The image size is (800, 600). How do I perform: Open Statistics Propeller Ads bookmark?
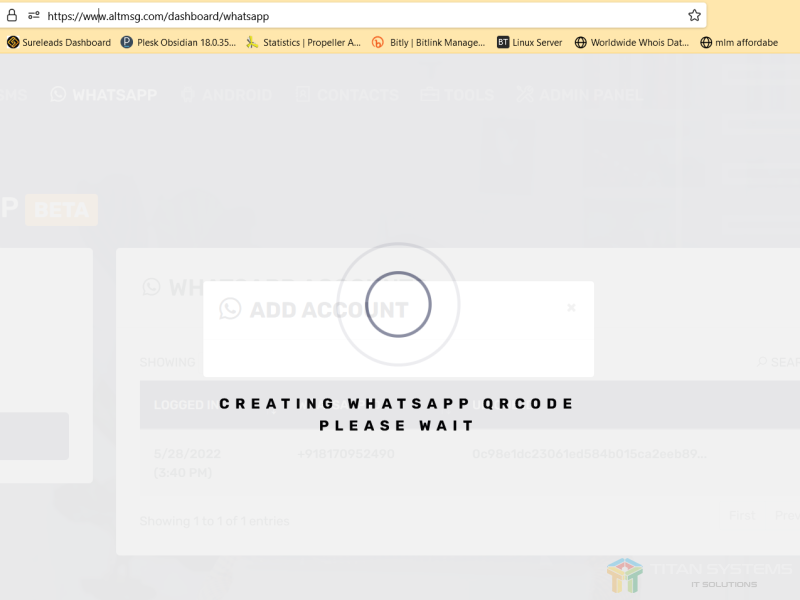point(303,43)
